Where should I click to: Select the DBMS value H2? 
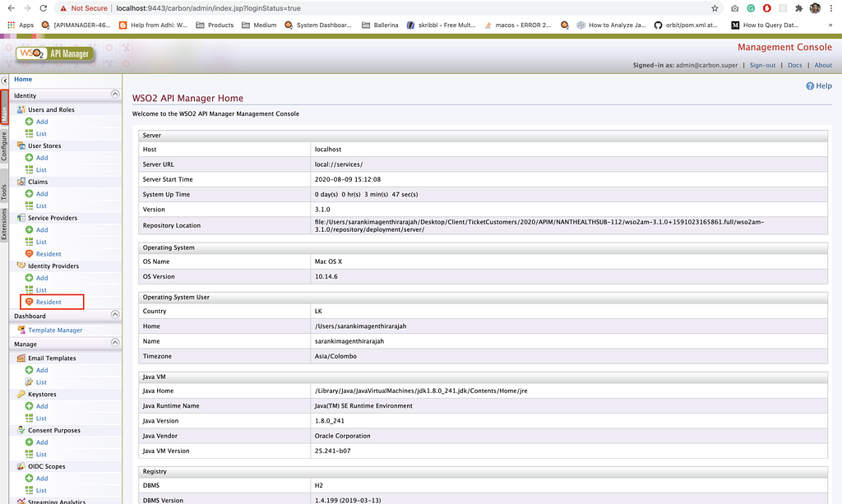[x=319, y=485]
